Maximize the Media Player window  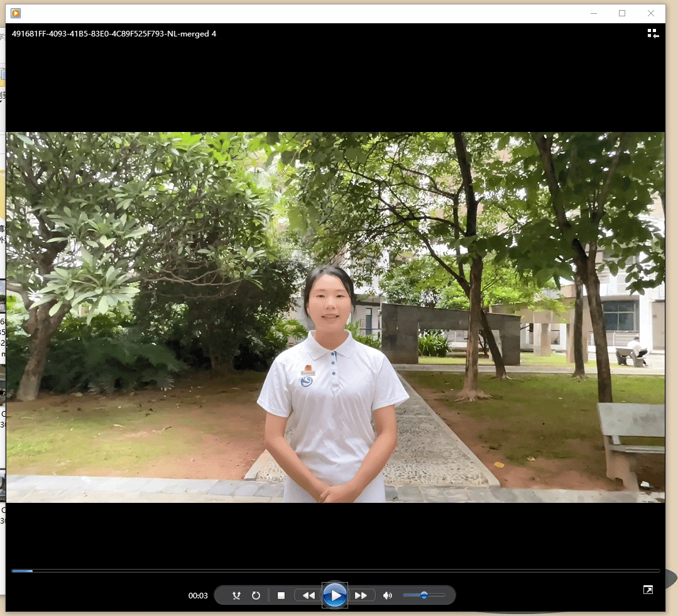(622, 13)
